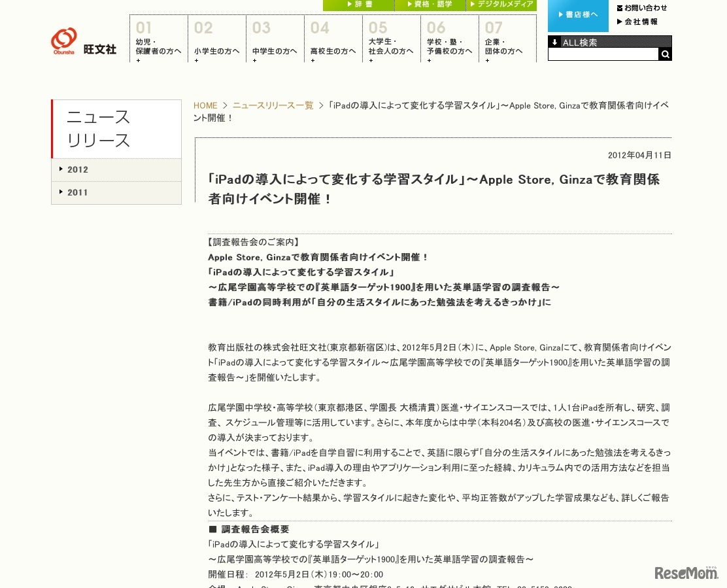The image size is (727, 588).
Task: Click the ニュースリリース一覧 breadcrumb link
Action: (273, 106)
